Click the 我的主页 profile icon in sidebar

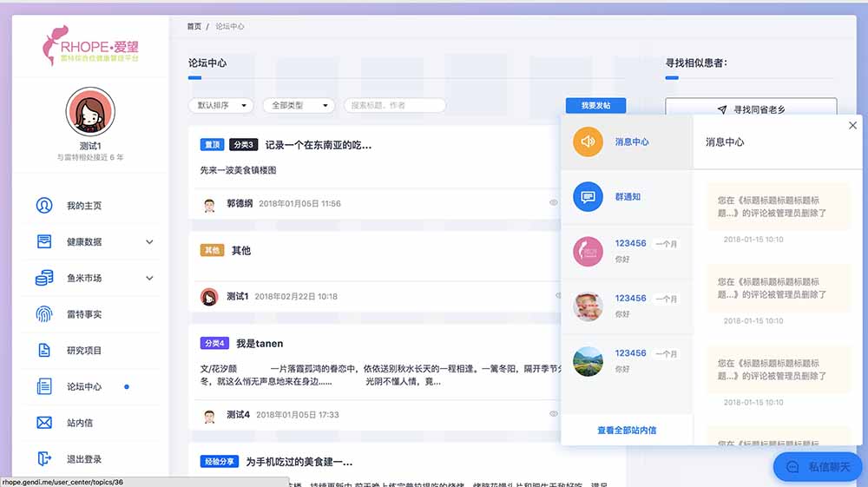tap(44, 206)
